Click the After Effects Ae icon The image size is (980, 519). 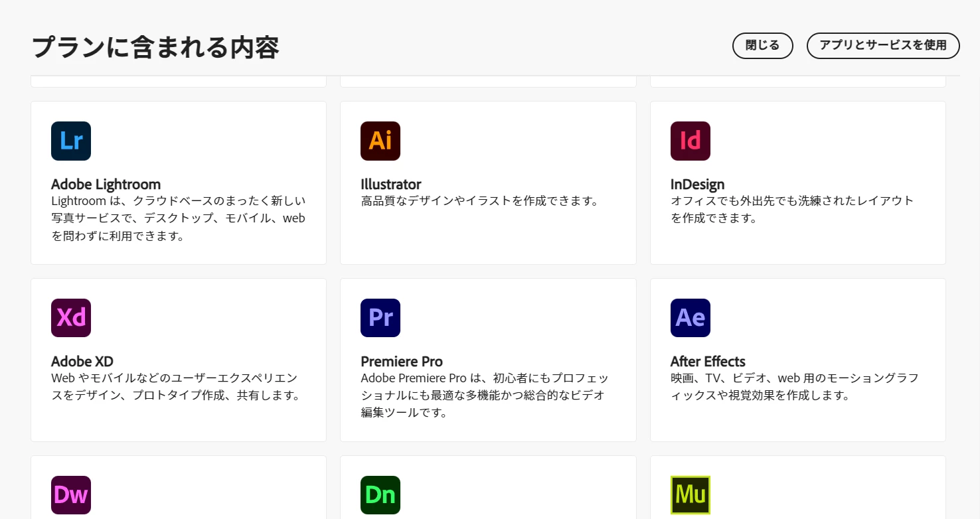click(691, 318)
